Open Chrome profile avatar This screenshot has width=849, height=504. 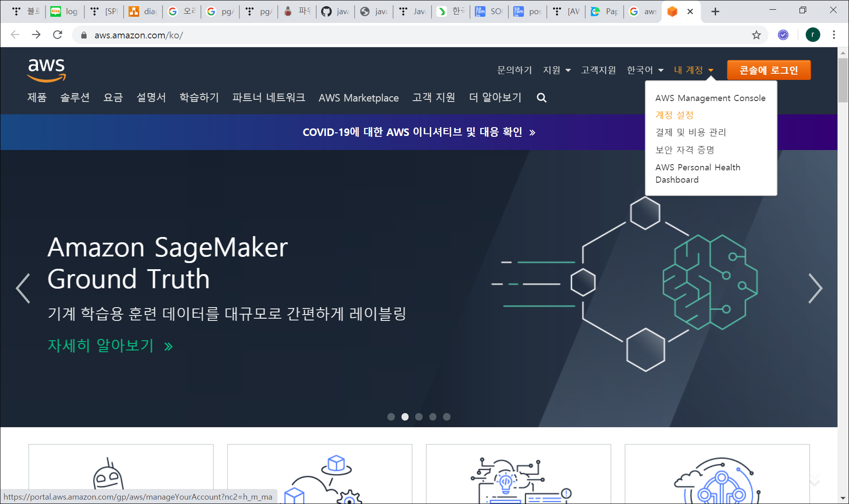[813, 35]
